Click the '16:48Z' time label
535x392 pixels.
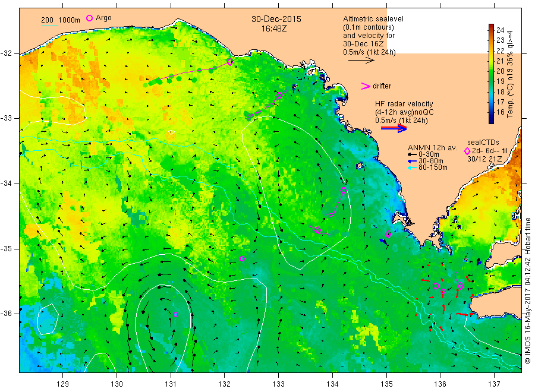pyautogui.click(x=274, y=29)
